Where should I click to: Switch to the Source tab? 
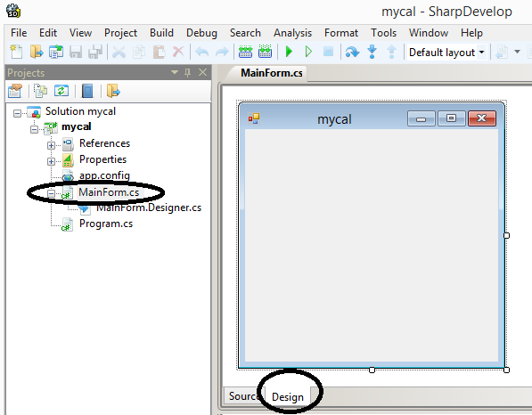pyautogui.click(x=242, y=396)
